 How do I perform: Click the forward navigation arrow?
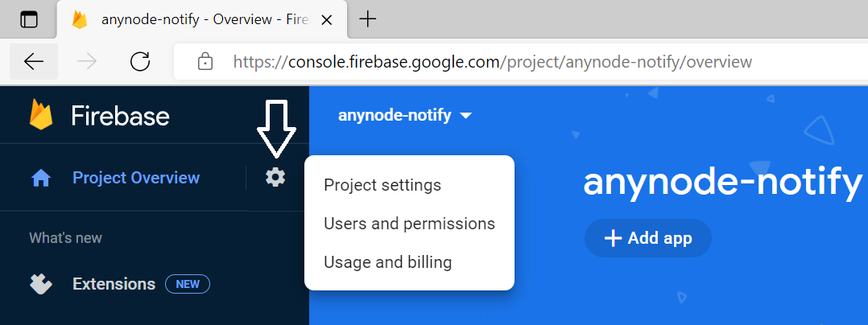[x=87, y=61]
